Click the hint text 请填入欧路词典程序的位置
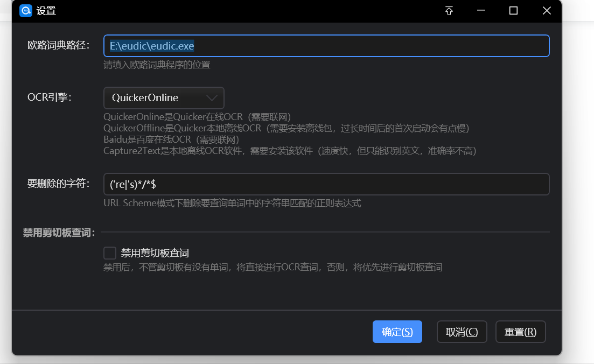This screenshot has width=594, height=364. [157, 65]
